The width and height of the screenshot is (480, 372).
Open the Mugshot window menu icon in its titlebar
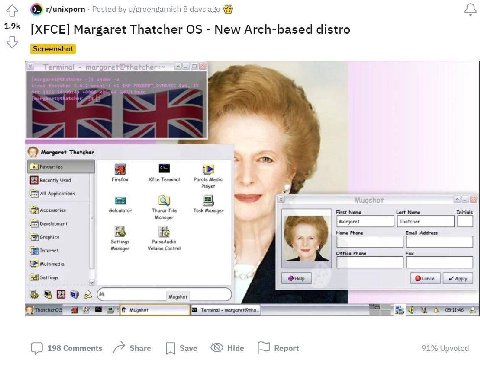(281, 199)
